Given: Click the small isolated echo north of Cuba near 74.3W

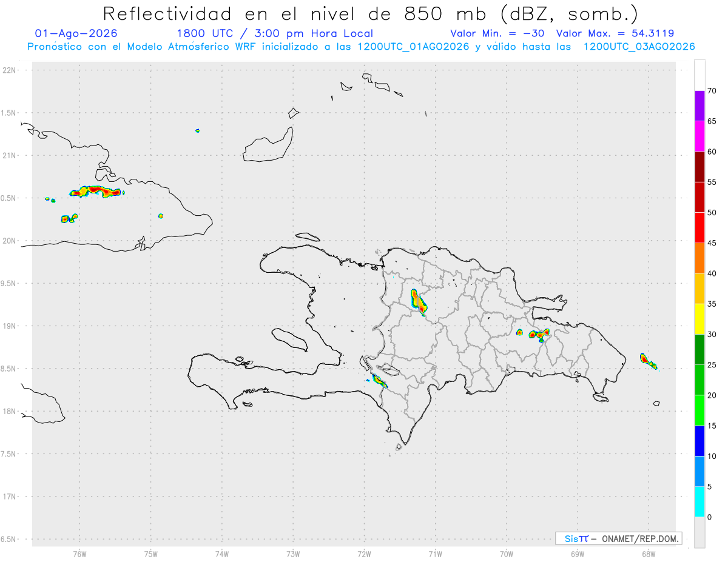Looking at the screenshot, I should point(197,130).
